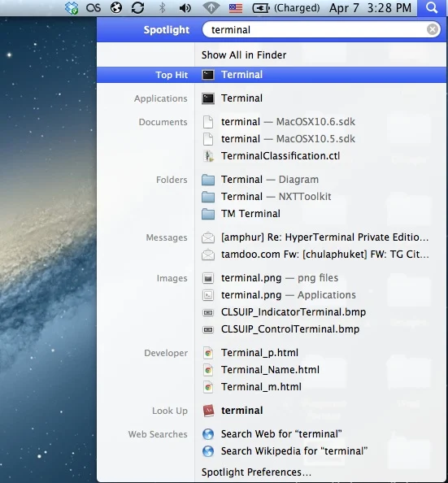Click the tamdoo.com message envelope icon

(208, 255)
